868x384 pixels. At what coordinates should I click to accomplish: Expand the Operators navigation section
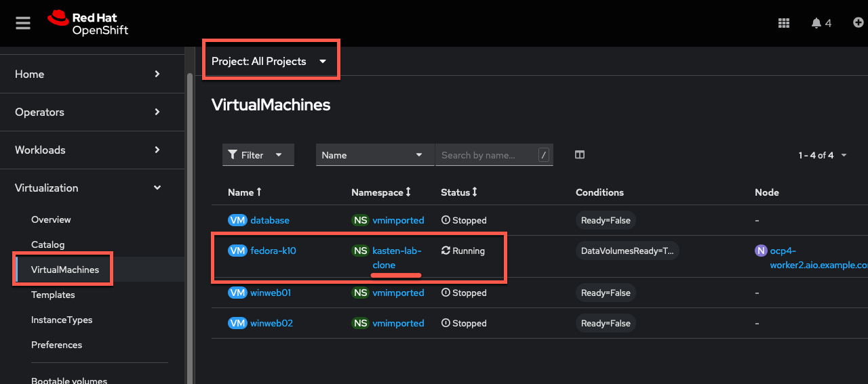point(92,112)
